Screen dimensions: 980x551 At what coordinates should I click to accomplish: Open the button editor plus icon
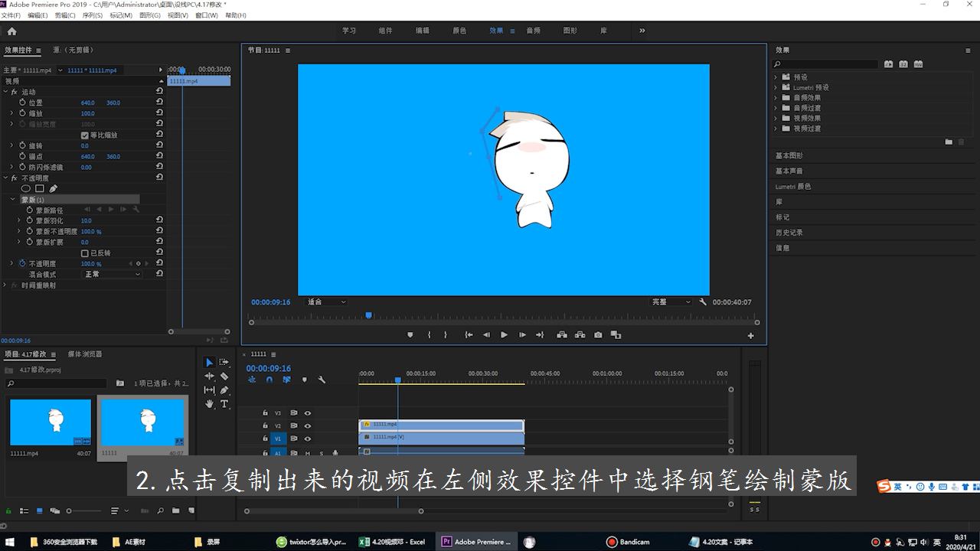click(x=750, y=335)
